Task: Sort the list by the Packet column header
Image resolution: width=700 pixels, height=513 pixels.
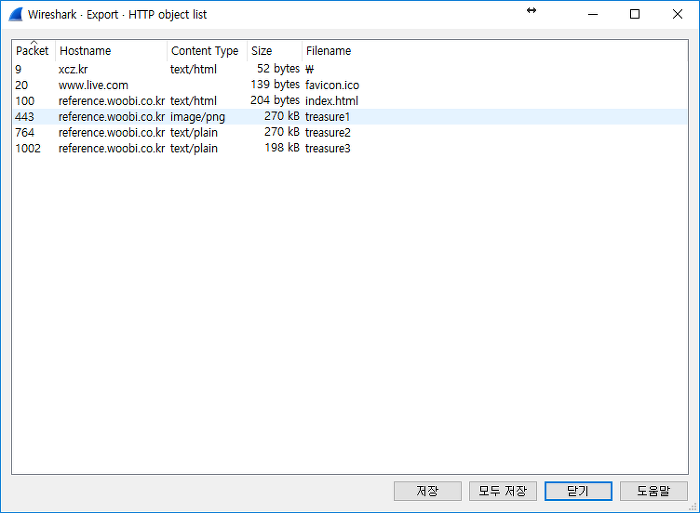Action: (x=32, y=51)
